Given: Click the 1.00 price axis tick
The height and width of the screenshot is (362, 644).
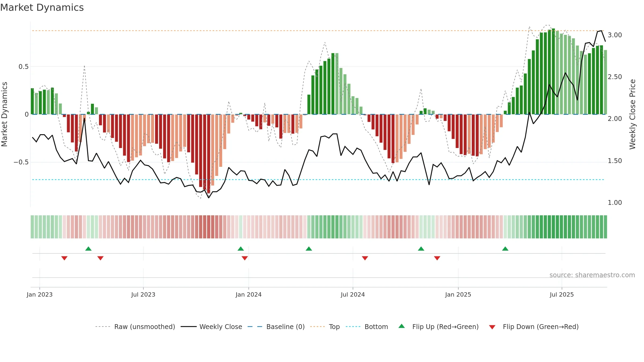Looking at the screenshot, I should (x=615, y=203).
